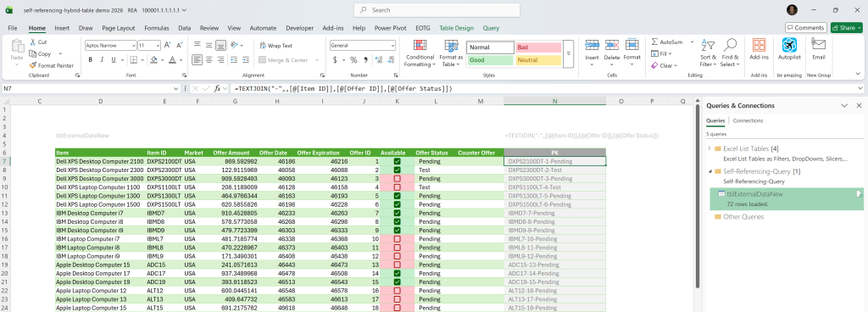Open Conditional Formatting
This screenshot has width=868, height=312.
click(420, 53)
